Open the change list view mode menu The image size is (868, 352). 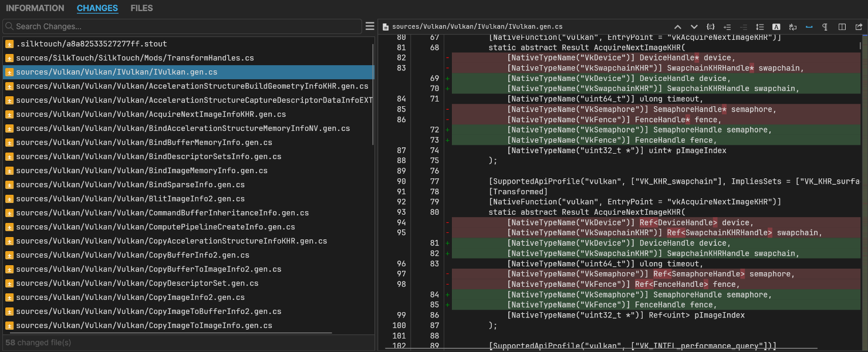tap(370, 26)
